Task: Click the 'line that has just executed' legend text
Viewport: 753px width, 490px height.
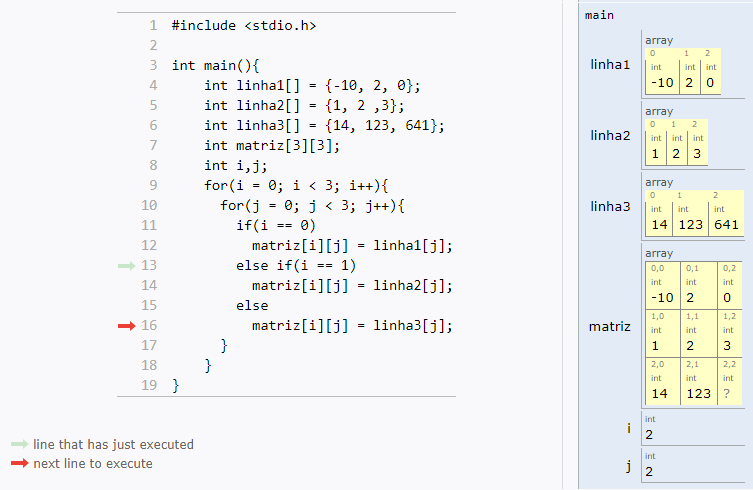Action: pos(113,445)
